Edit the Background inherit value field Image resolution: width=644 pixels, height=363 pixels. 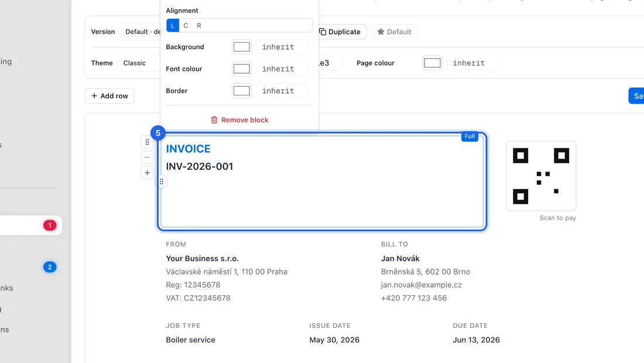click(x=282, y=47)
